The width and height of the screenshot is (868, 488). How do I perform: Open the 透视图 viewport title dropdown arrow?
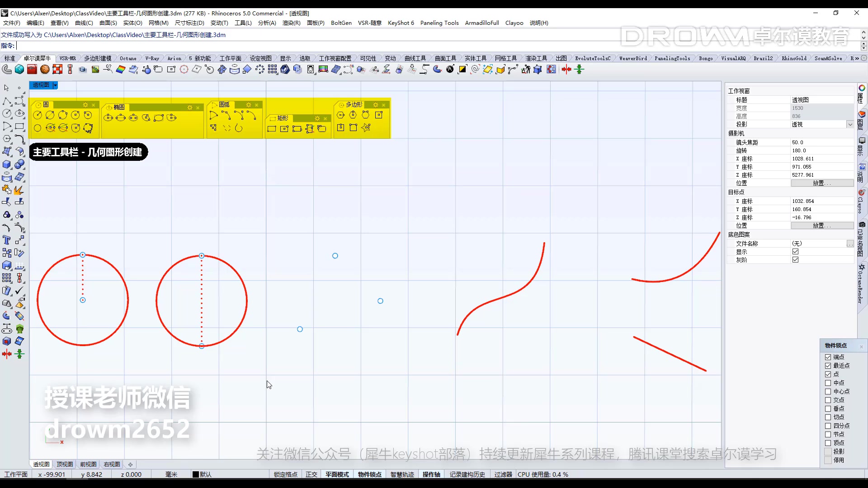pyautogui.click(x=55, y=85)
